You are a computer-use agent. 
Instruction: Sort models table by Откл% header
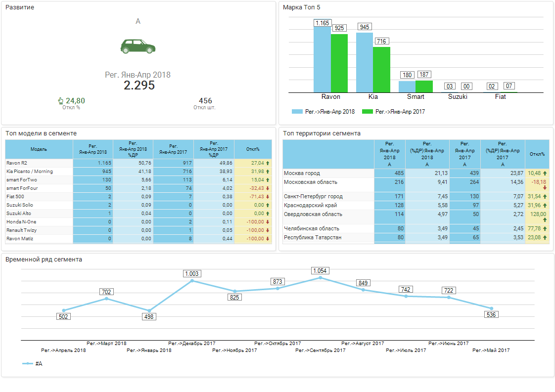click(252, 149)
